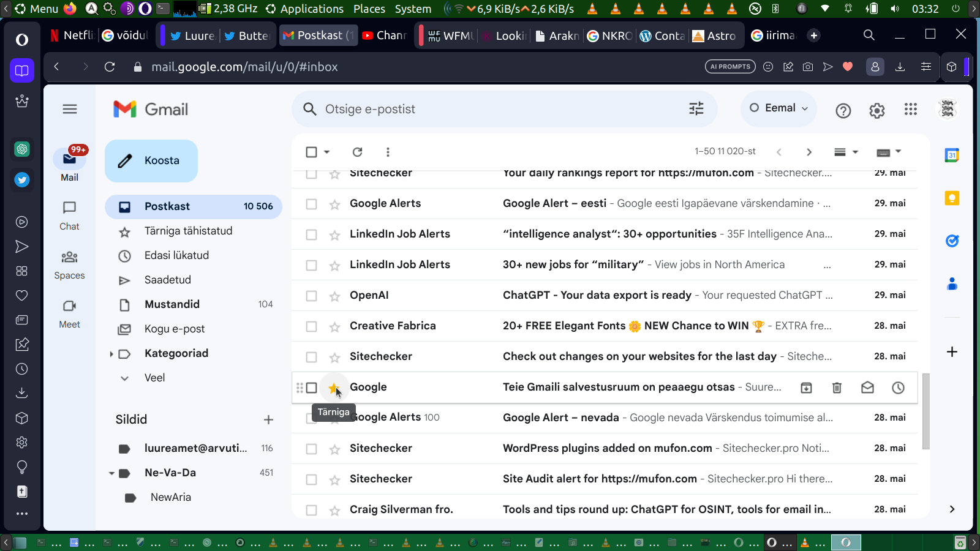980x551 pixels.
Task: Open the Edasi lükatud snoozed folder
Action: click(x=194, y=256)
